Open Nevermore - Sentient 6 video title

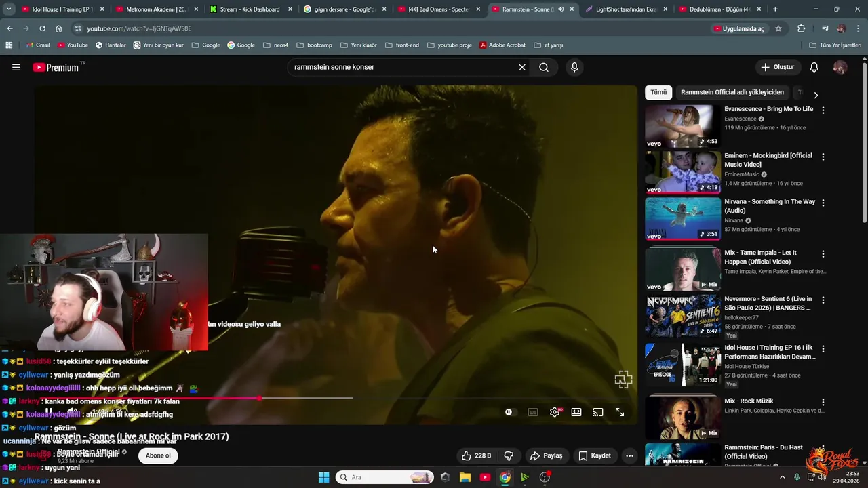pos(768,303)
